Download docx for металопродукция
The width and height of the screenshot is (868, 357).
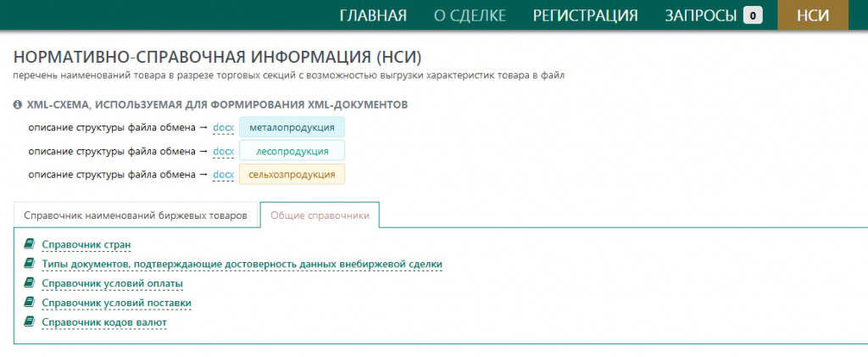pos(224,128)
